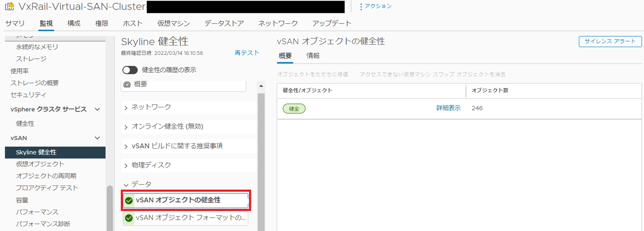Select オブジェクトの再同期 in sidebar

point(46,176)
